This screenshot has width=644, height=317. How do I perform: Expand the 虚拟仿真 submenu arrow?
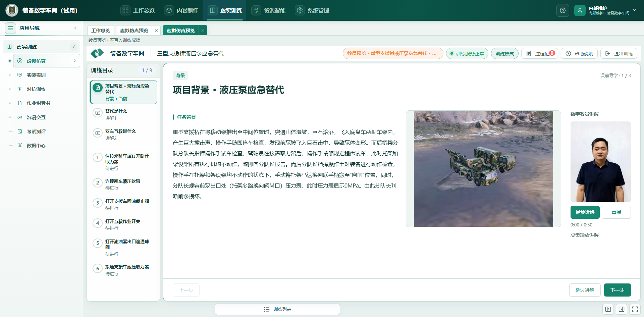[74, 61]
